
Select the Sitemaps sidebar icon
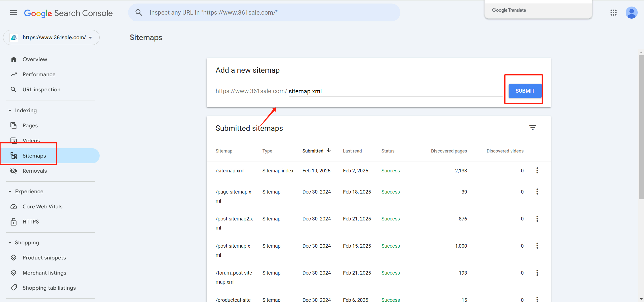pos(14,156)
